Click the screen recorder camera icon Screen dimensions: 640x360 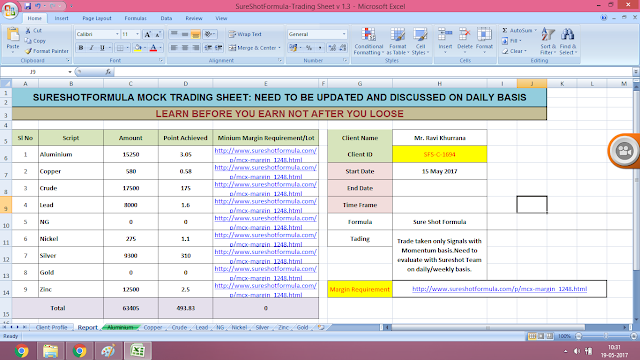(x=624, y=151)
